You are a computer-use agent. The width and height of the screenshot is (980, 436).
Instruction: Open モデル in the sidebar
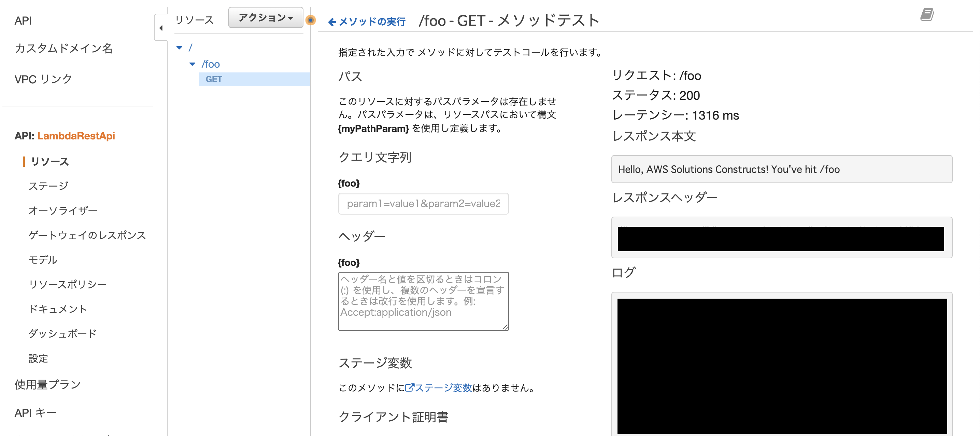pyautogui.click(x=43, y=260)
